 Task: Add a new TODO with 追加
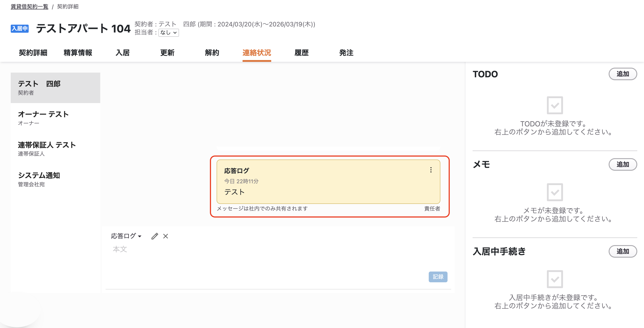(623, 74)
